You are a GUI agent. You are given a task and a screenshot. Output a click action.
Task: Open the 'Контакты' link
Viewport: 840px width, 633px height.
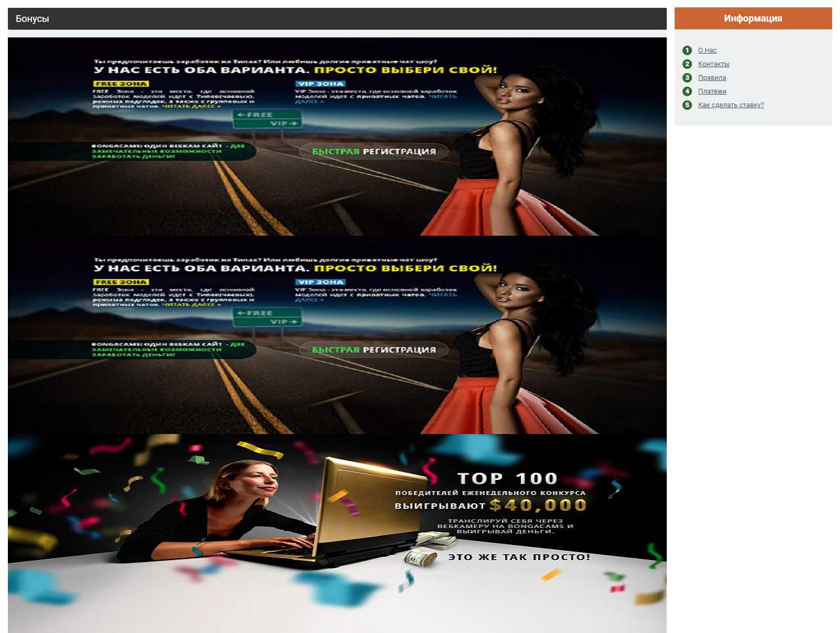[713, 64]
